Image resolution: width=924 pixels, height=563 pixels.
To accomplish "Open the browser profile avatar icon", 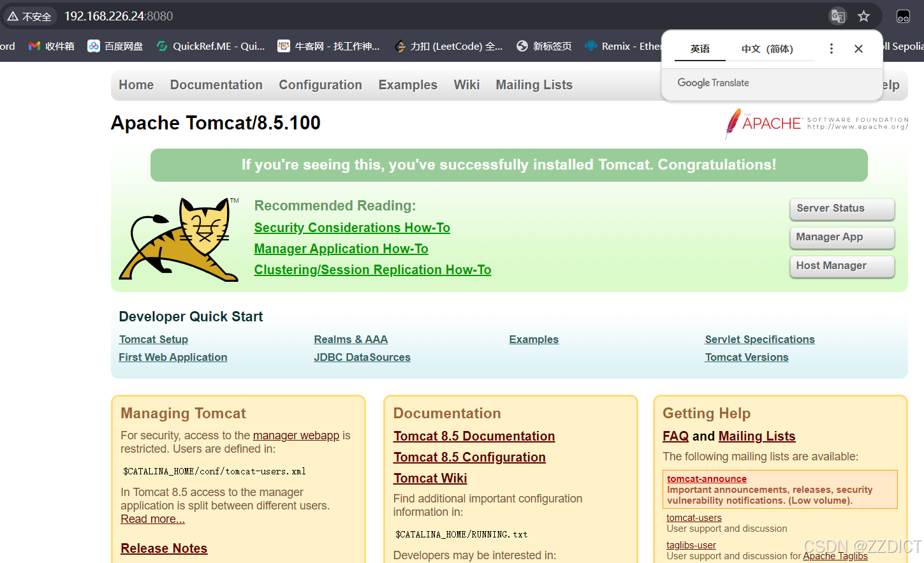I will tap(903, 16).
